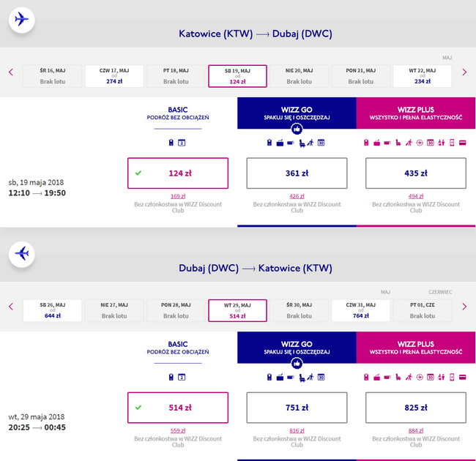Click return WIZZ GO seat selection icon

tap(302, 378)
